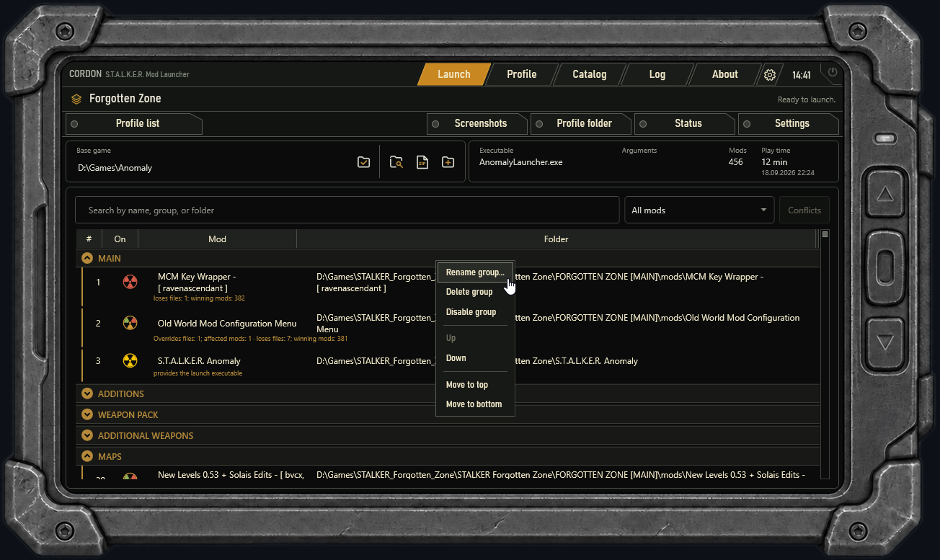Select Delete group in the context menu
The width and height of the screenshot is (940, 560).
[x=475, y=292]
